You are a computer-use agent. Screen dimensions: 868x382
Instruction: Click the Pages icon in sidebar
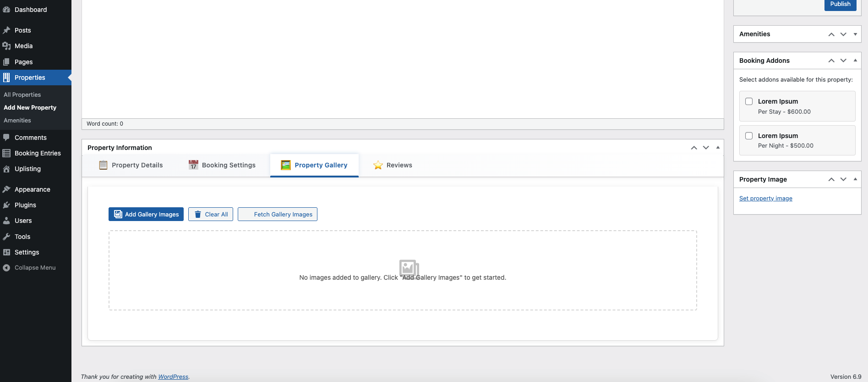point(6,62)
